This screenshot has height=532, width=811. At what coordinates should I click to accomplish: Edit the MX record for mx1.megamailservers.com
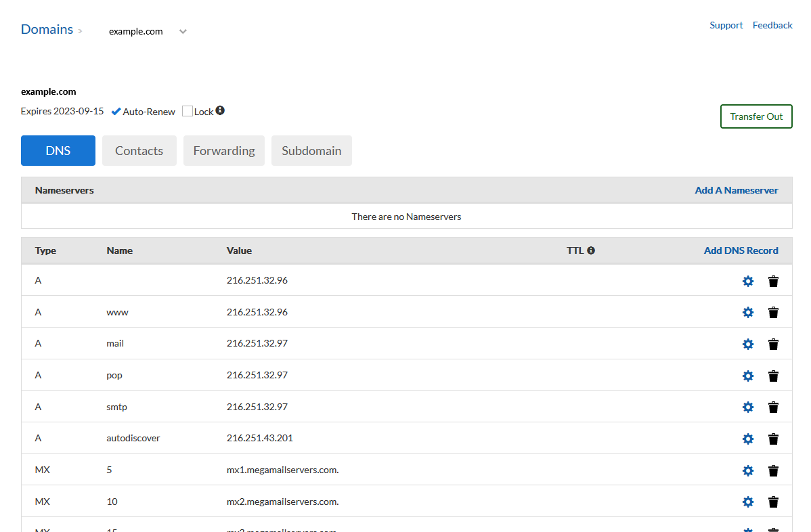pos(747,470)
